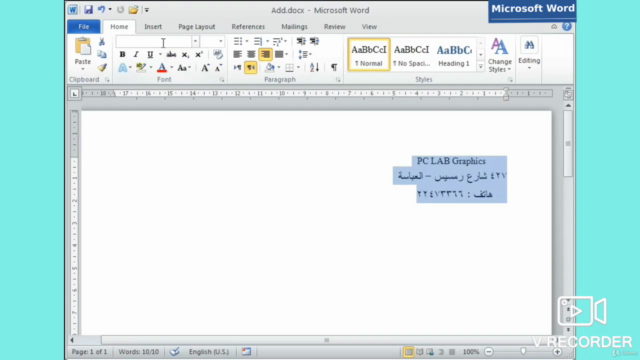Click the spelling check status icon
Image resolution: width=640 pixels, height=360 pixels.
[174, 351]
